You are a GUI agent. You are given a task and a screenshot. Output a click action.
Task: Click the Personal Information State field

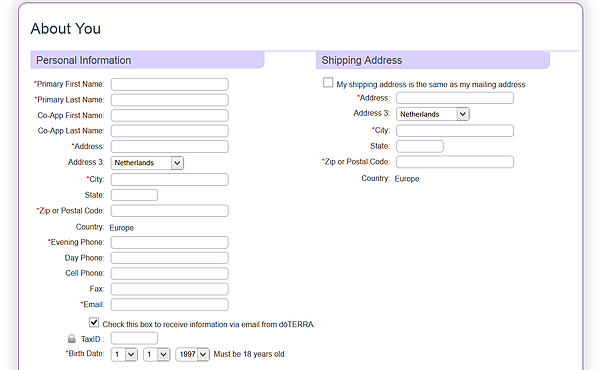pyautogui.click(x=134, y=195)
